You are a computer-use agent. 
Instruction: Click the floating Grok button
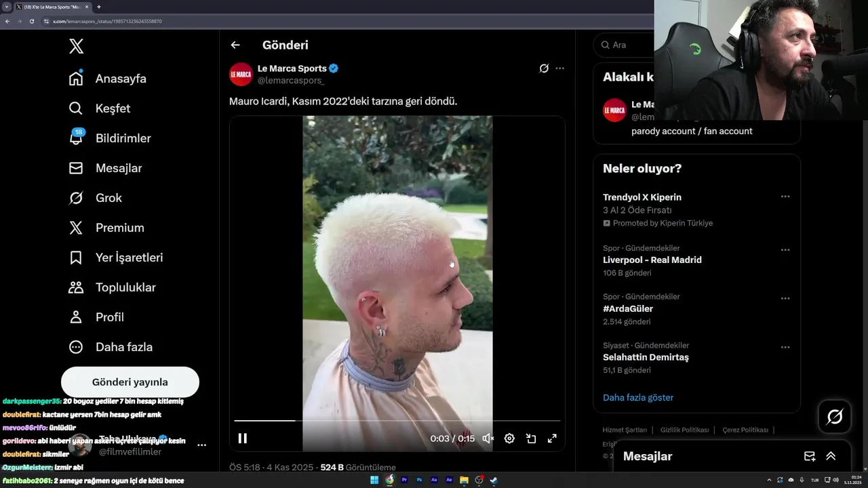point(835,417)
